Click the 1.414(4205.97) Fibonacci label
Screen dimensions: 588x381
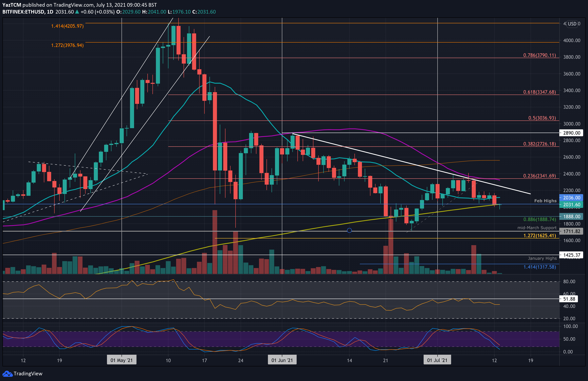(68, 26)
